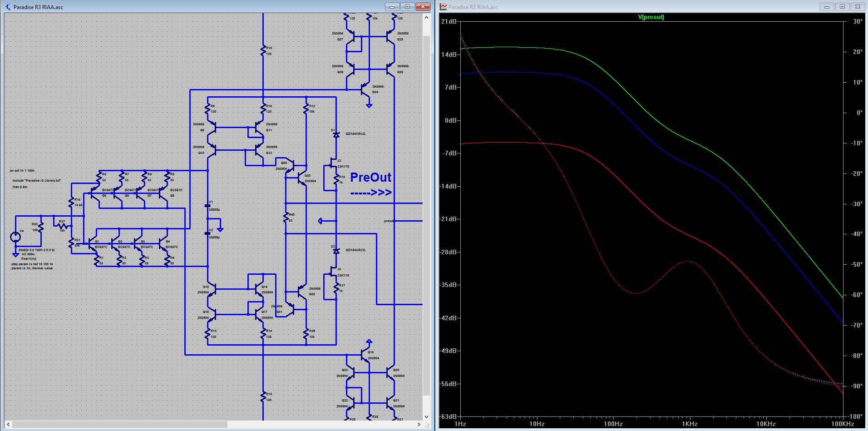
Task: Select the ground symbol between C1 and C2
Action: click(x=220, y=230)
